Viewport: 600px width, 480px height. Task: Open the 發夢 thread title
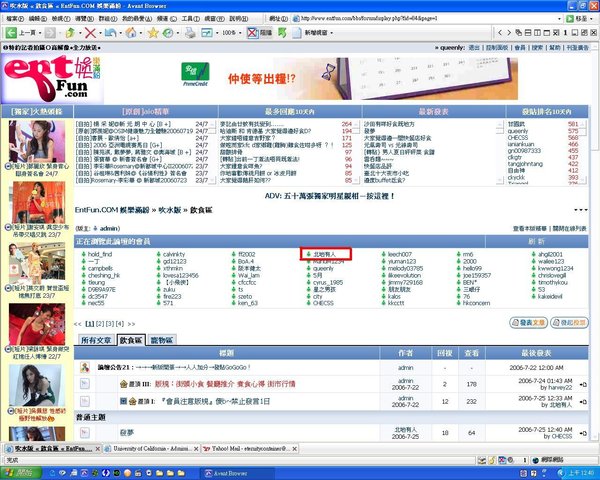(127, 433)
